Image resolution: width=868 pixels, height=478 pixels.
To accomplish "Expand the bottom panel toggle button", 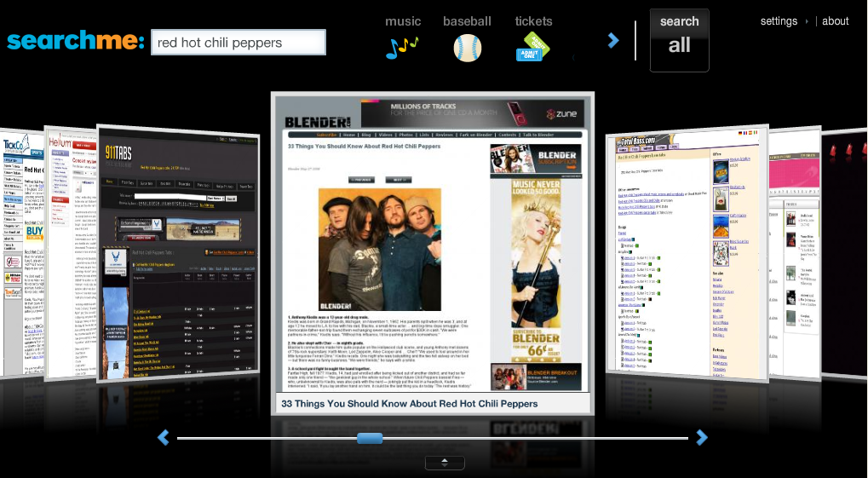I will [445, 463].
